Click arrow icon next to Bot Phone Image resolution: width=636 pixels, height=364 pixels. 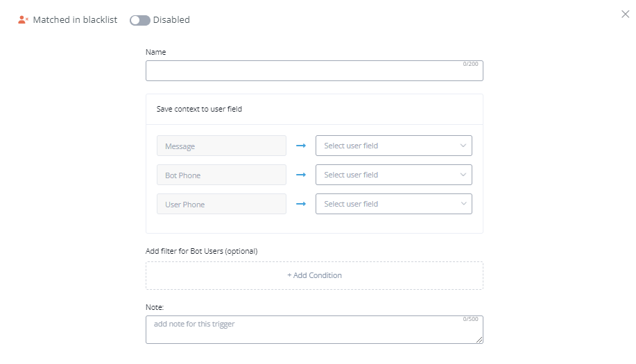(300, 175)
